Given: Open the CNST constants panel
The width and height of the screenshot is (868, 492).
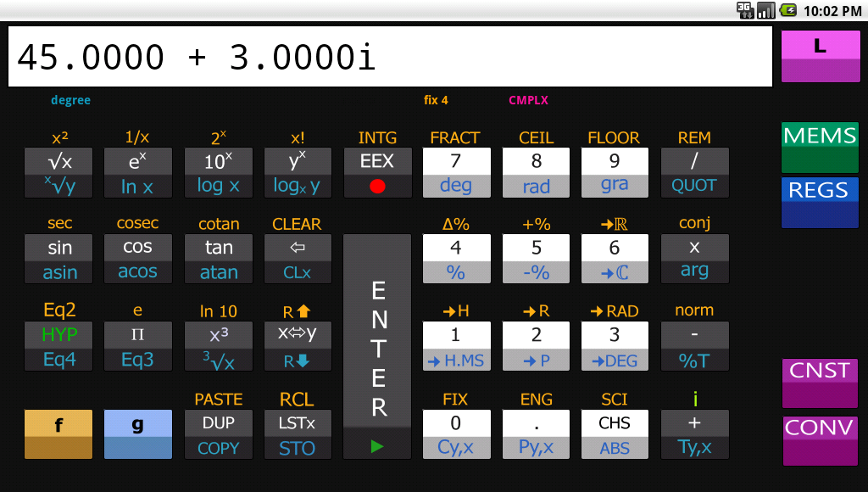Looking at the screenshot, I should [819, 383].
